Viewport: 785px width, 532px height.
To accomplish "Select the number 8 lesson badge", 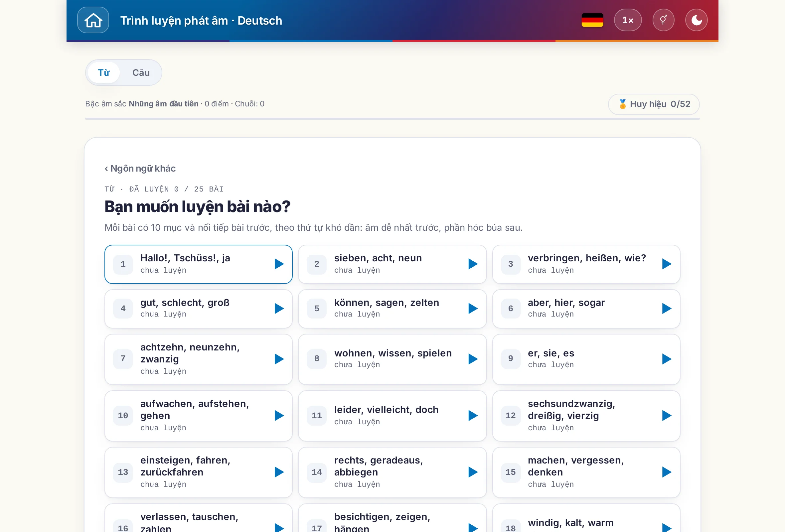I will coord(317,359).
